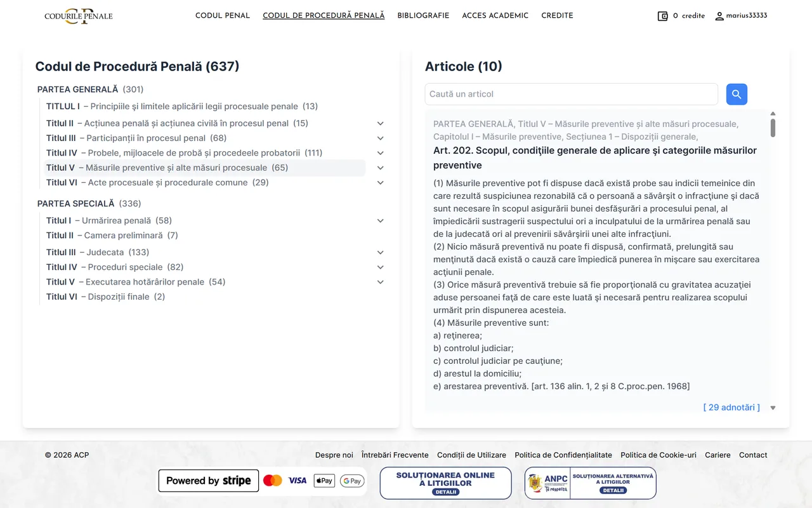Click the Art. 202 article heading
812x508 pixels.
(595, 158)
